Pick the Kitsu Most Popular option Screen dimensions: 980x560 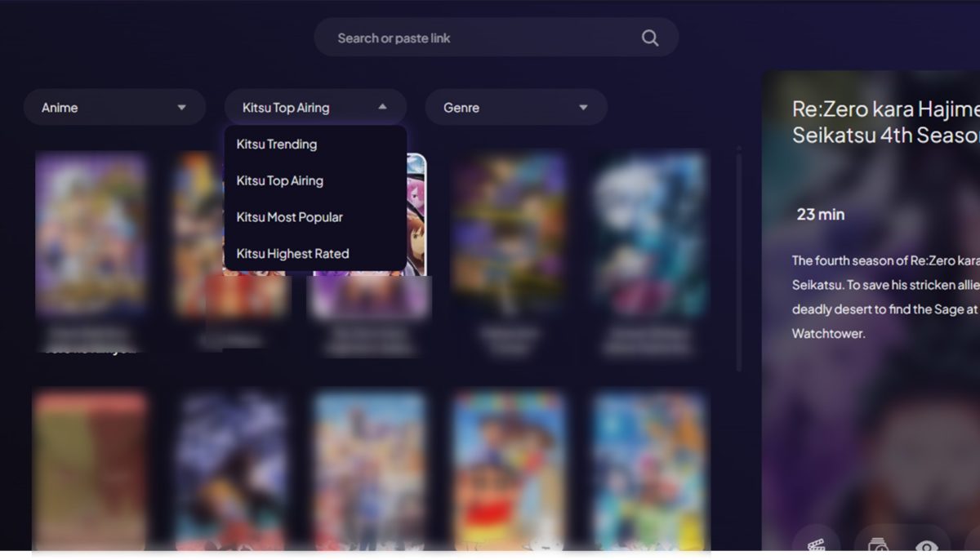[315, 217]
